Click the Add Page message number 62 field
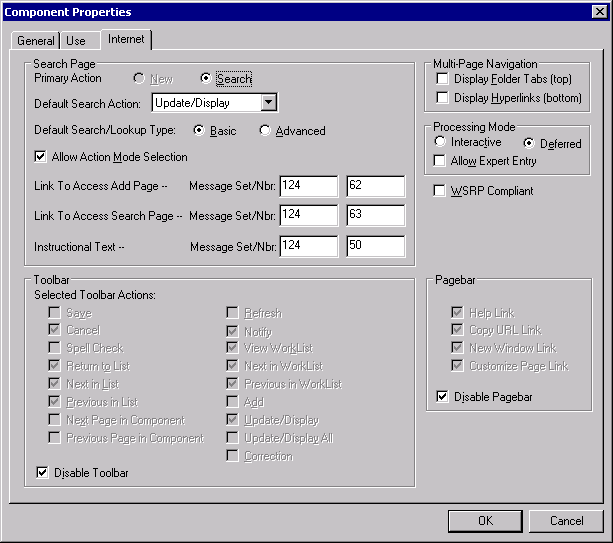Viewport: 613px width, 543px height. point(376,186)
